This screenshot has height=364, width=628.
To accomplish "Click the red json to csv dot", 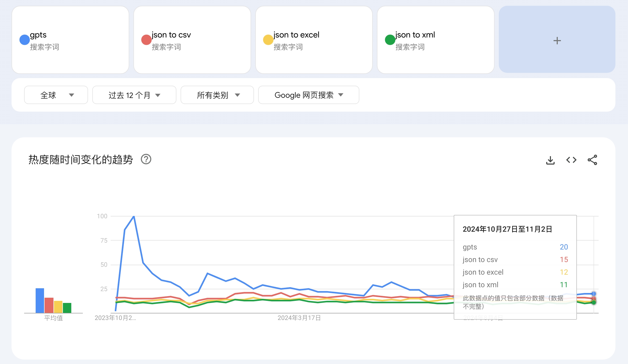I will click(x=146, y=40).
